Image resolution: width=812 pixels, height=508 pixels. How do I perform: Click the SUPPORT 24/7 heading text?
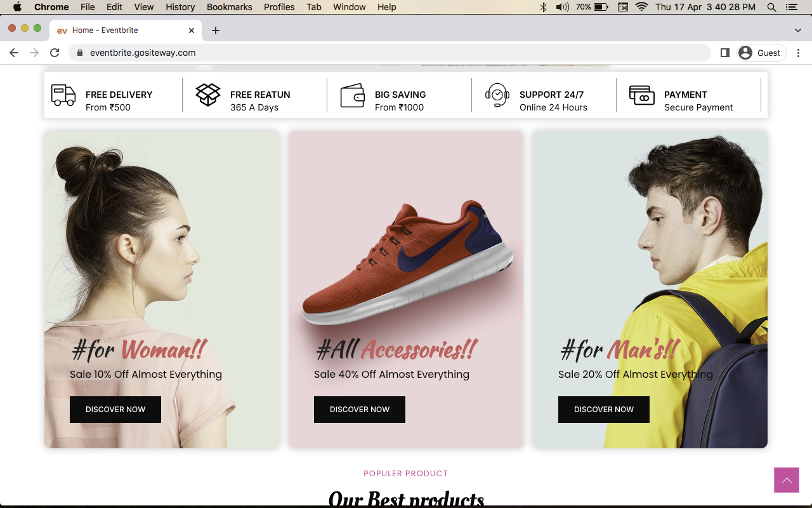[551, 95]
